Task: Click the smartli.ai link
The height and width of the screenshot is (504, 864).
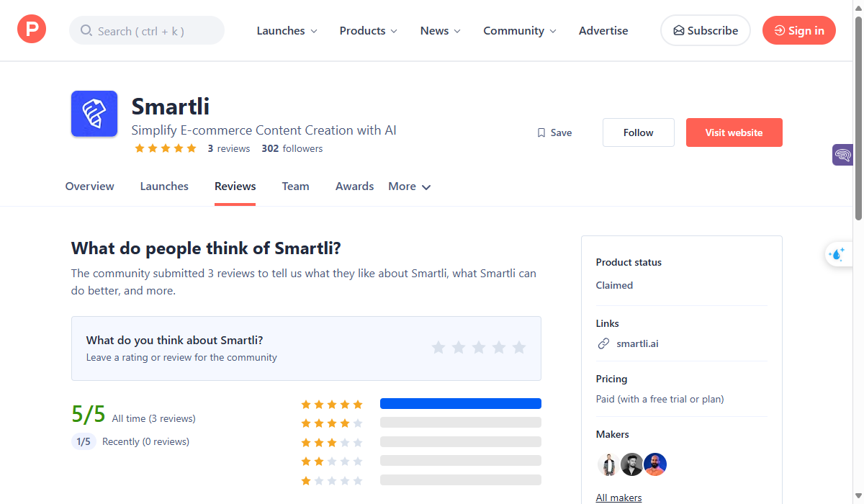Action: click(637, 343)
